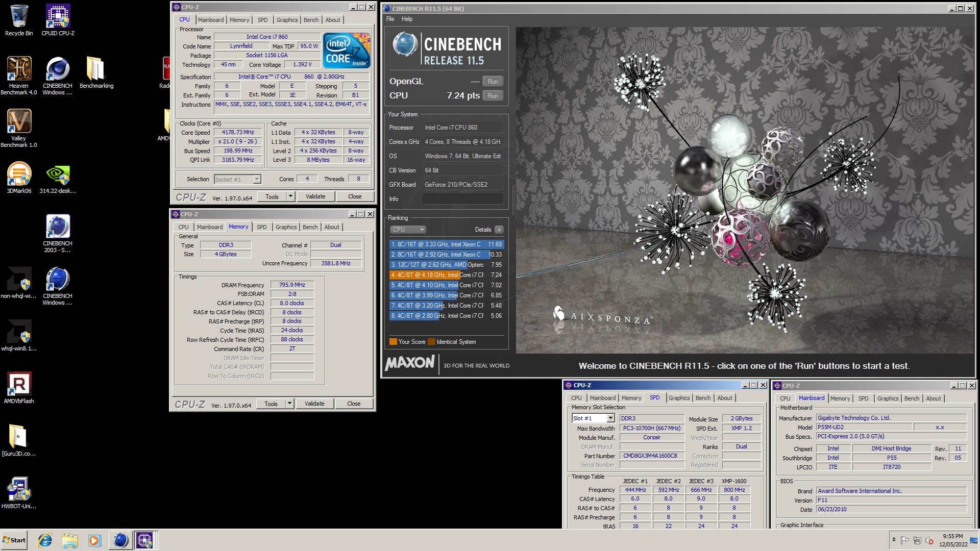Screen dimensions: 980x551
Task: Click the Cinebench rendered scene preview
Action: pos(745,190)
